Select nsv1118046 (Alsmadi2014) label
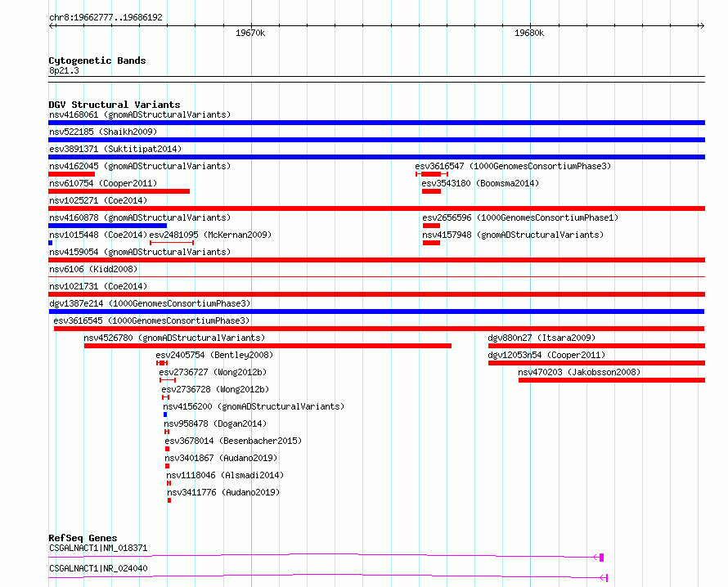Image resolution: width=728 pixels, height=587 pixels. [x=225, y=475]
